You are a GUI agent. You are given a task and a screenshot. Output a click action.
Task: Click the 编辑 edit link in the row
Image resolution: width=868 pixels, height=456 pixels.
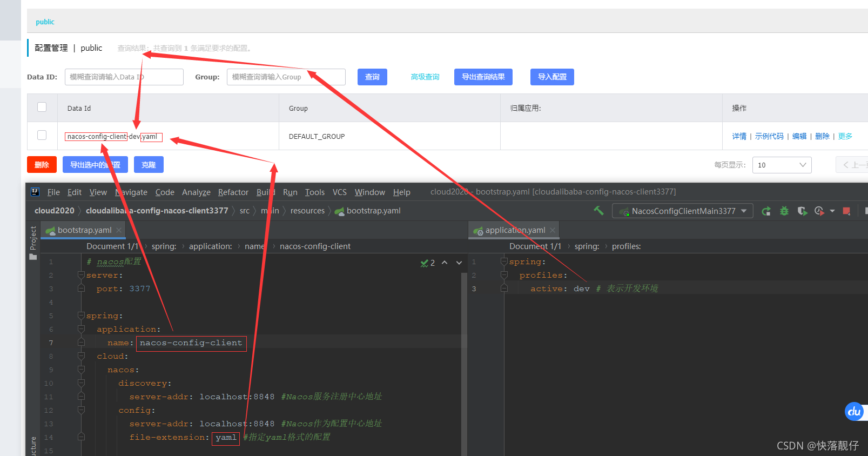799,136
